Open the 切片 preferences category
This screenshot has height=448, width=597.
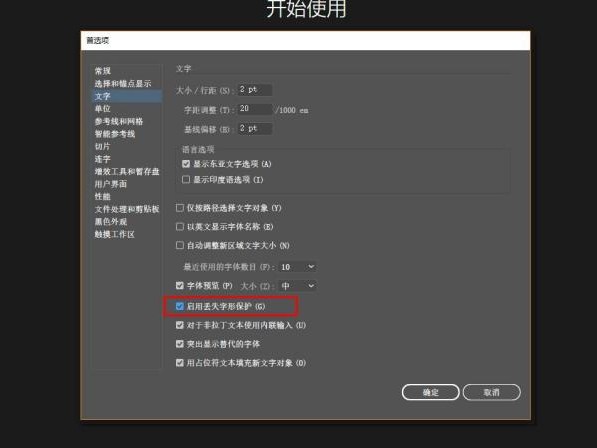pyautogui.click(x=102, y=147)
